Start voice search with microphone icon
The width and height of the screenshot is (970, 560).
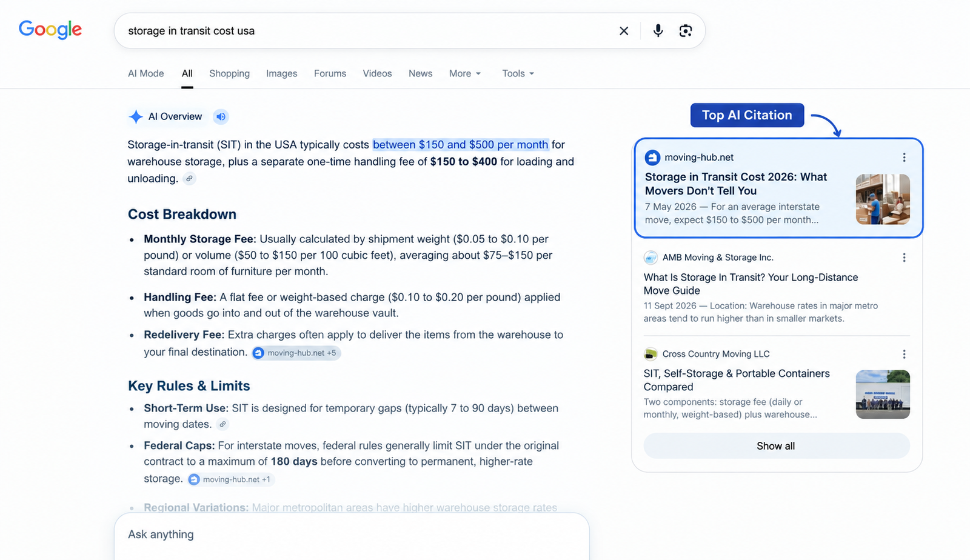coord(658,31)
